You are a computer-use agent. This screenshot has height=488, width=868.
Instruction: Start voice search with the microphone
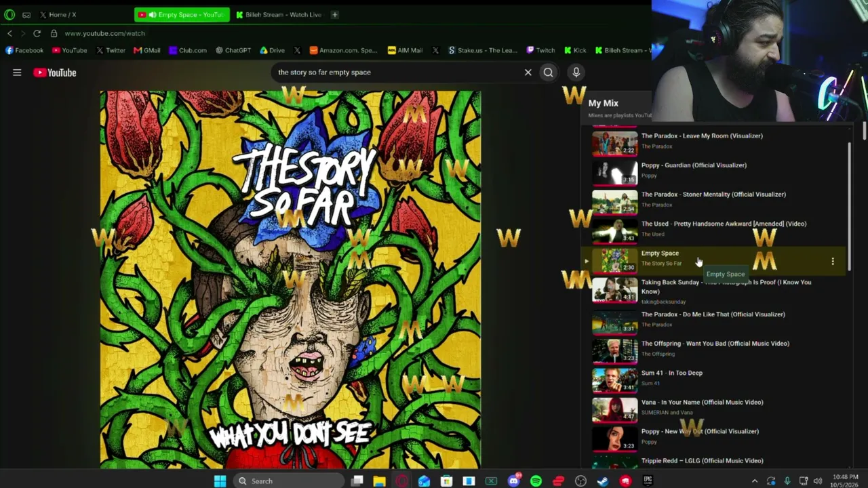(576, 73)
